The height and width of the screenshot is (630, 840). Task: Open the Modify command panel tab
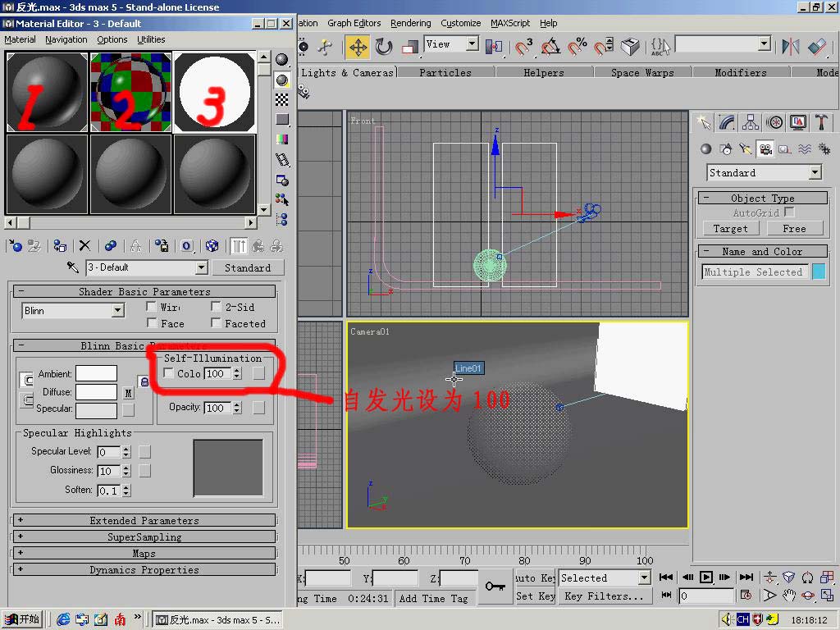[727, 122]
